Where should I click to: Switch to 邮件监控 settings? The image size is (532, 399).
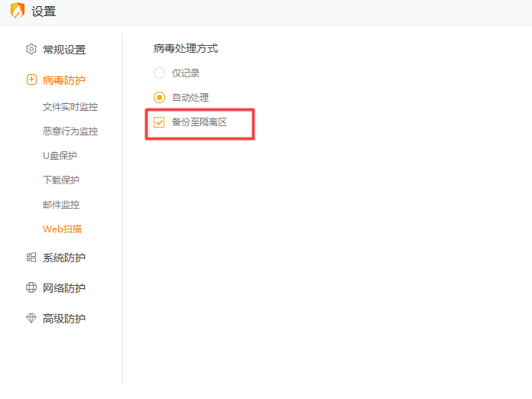(61, 205)
